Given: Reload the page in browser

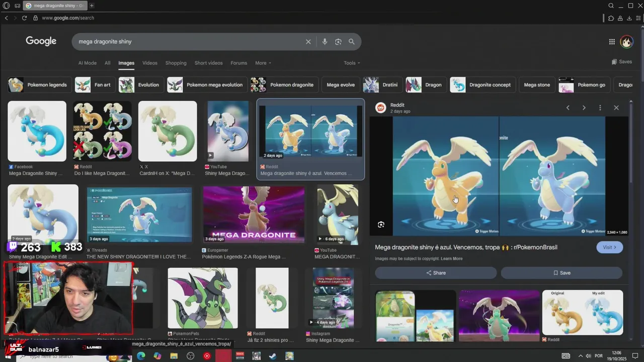Looking at the screenshot, I should [x=24, y=18].
